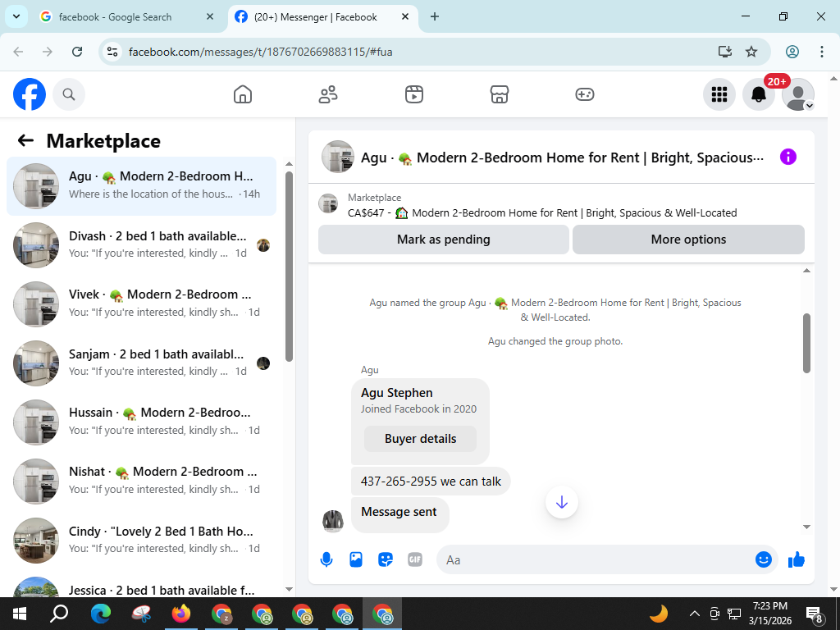Open the Friends icon in top nav
Viewport: 840px width, 630px height.
328,94
